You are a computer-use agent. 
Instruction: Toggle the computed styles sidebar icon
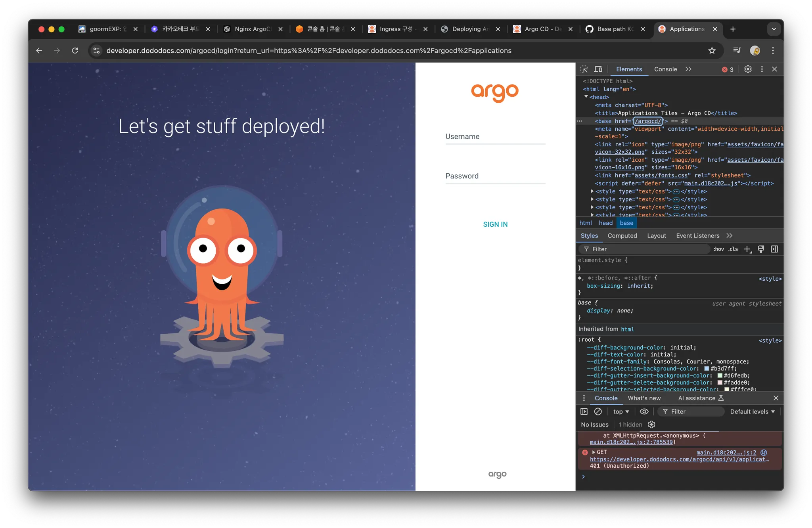pyautogui.click(x=774, y=249)
